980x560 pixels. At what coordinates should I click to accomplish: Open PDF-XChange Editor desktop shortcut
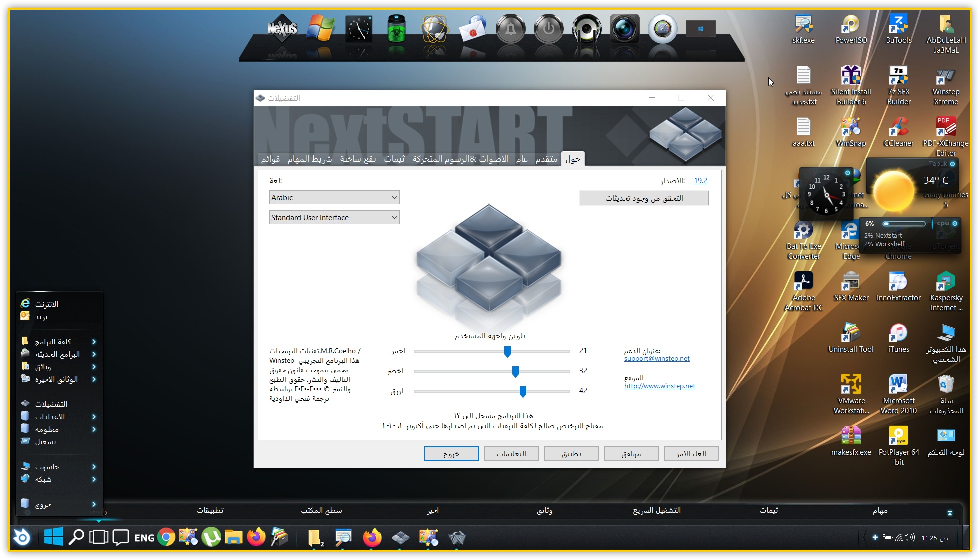(946, 137)
